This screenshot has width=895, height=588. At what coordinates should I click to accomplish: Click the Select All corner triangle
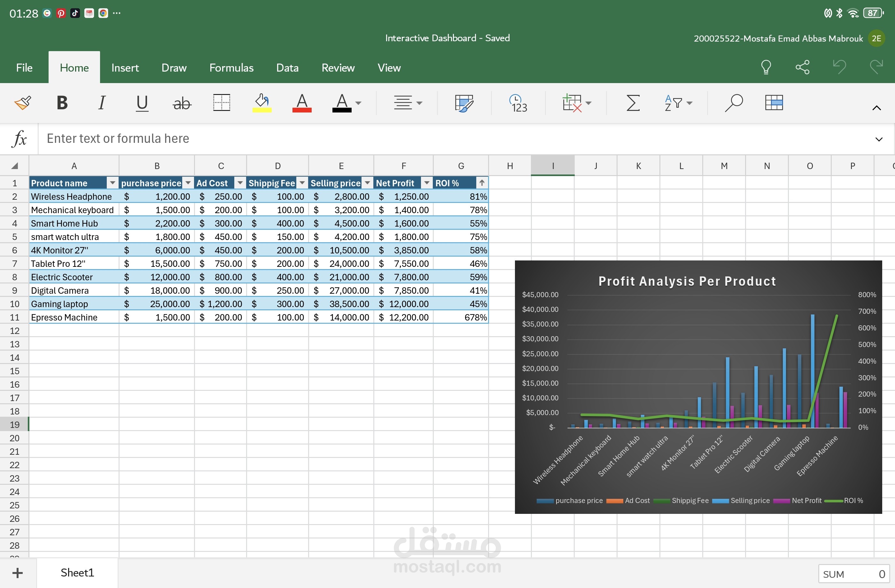click(14, 166)
